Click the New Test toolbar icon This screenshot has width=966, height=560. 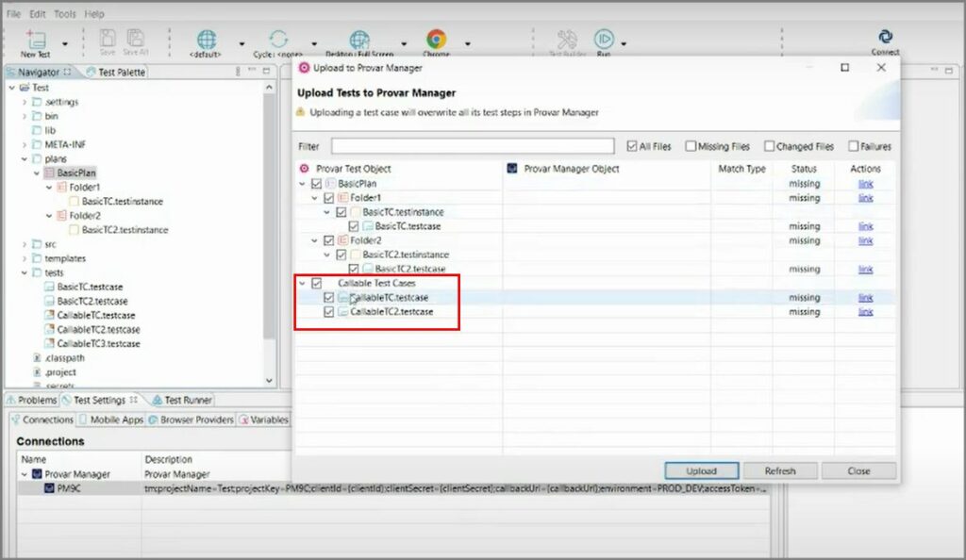[x=36, y=40]
